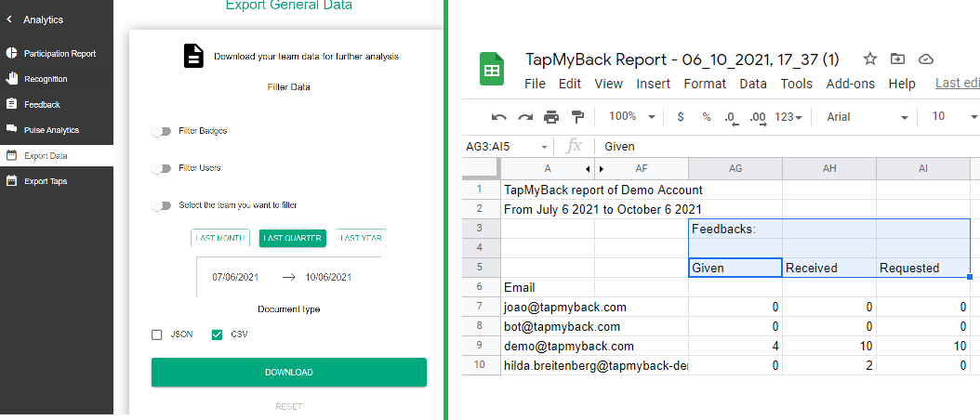Open Feedback clipboard icon in sidebar
980x420 pixels.
coord(11,104)
